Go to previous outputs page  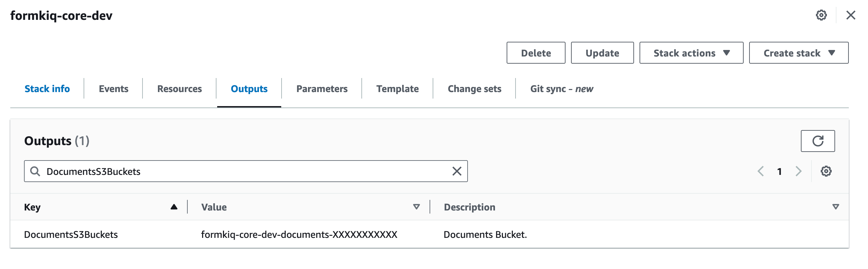[760, 171]
